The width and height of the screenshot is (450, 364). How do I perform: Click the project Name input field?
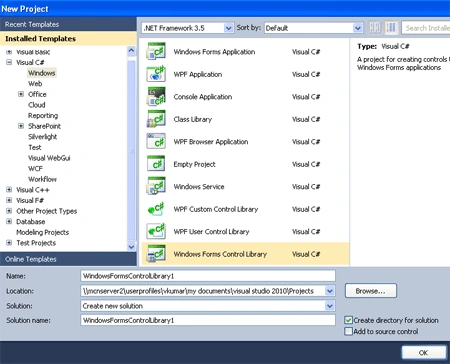(208, 276)
